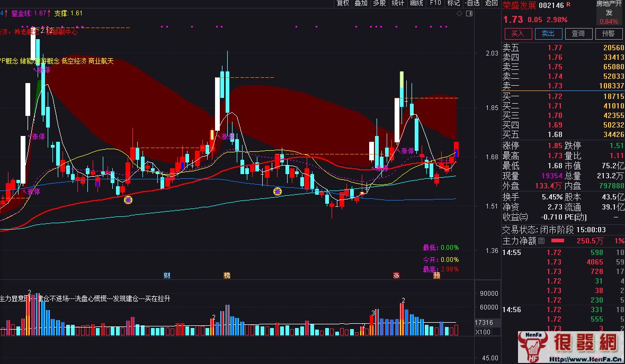Open the 叠加 overlay menu
This screenshot has width=625, height=364.
pyautogui.click(x=361, y=3)
